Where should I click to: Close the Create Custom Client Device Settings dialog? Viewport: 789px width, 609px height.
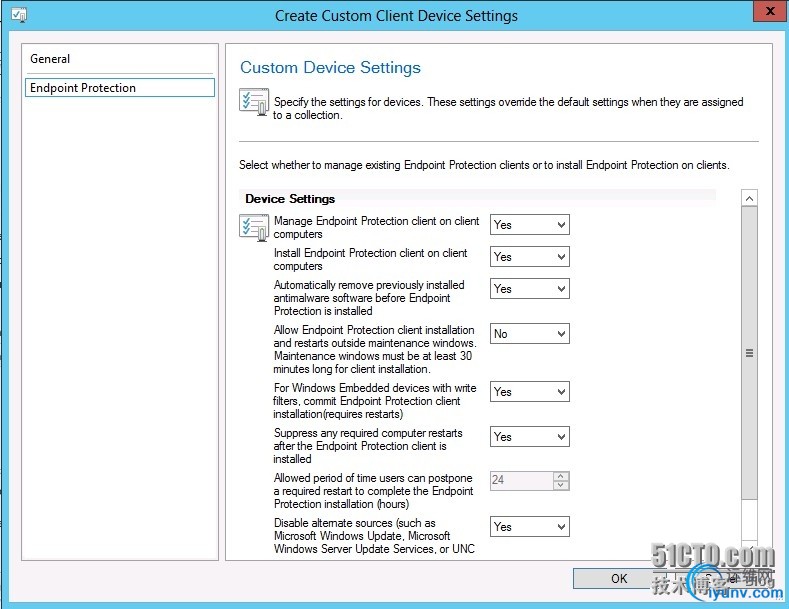pyautogui.click(x=770, y=11)
